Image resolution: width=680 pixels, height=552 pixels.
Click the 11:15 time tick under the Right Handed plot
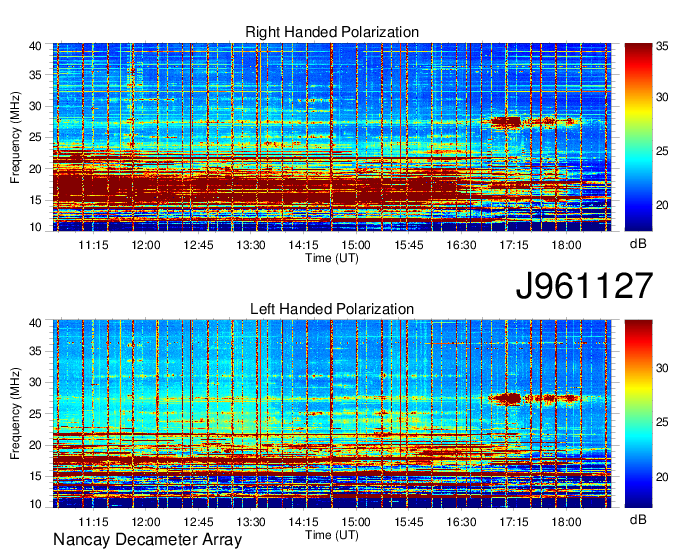point(93,245)
